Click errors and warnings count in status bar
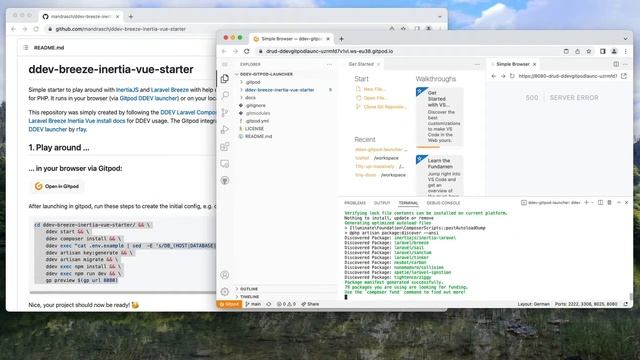 [286, 304]
